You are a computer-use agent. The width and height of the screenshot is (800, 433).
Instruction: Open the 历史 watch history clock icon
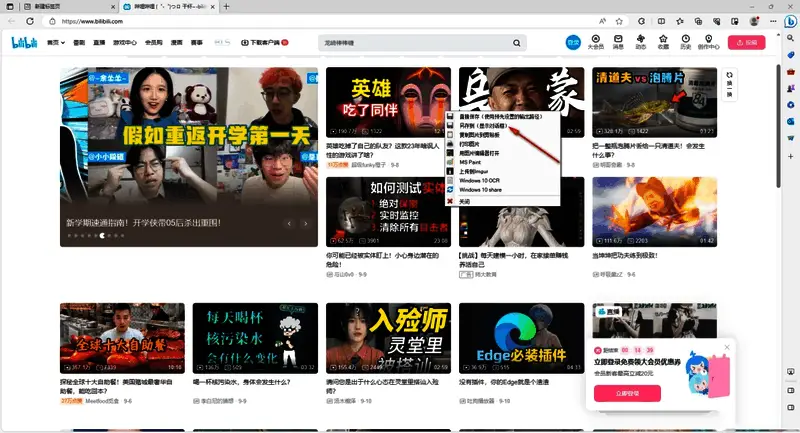click(x=685, y=42)
